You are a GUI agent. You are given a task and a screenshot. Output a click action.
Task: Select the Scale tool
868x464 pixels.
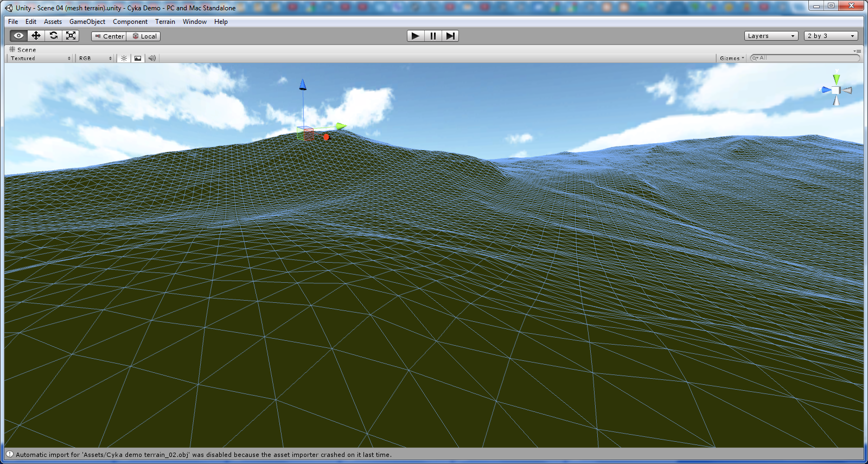pos(71,36)
